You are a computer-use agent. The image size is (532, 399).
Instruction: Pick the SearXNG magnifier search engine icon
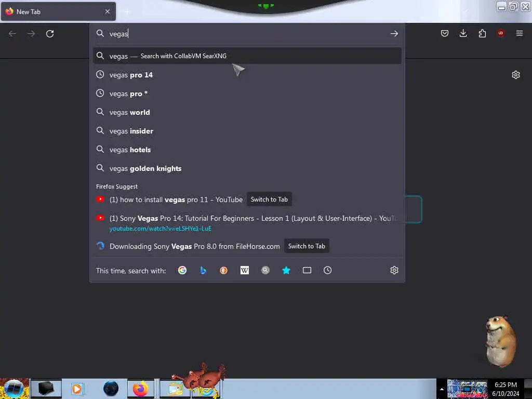(265, 270)
